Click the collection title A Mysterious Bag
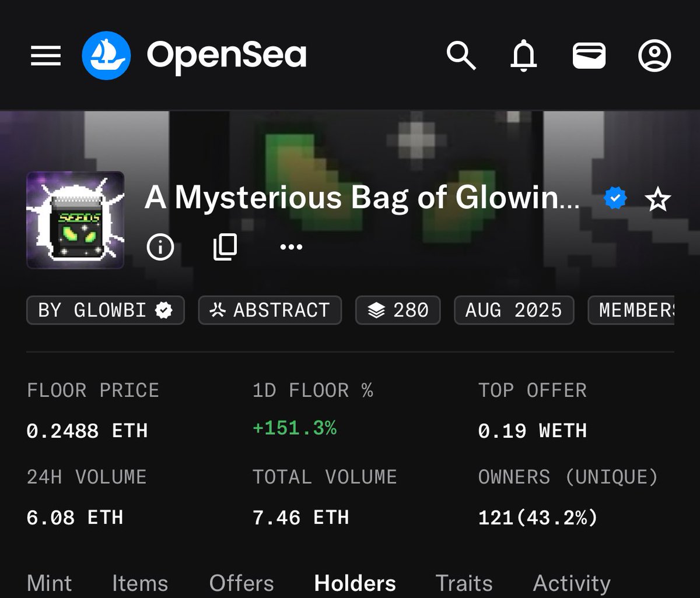 tap(362, 198)
